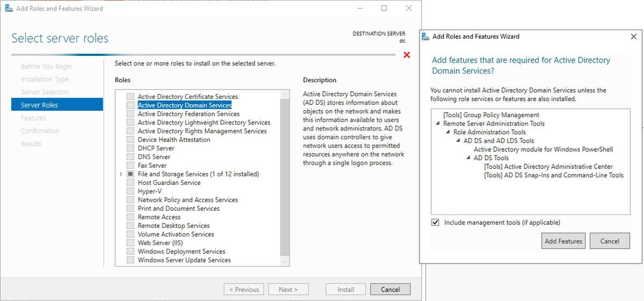Minimize the main wizard window
The width and height of the screenshot is (644, 301).
(360, 8)
